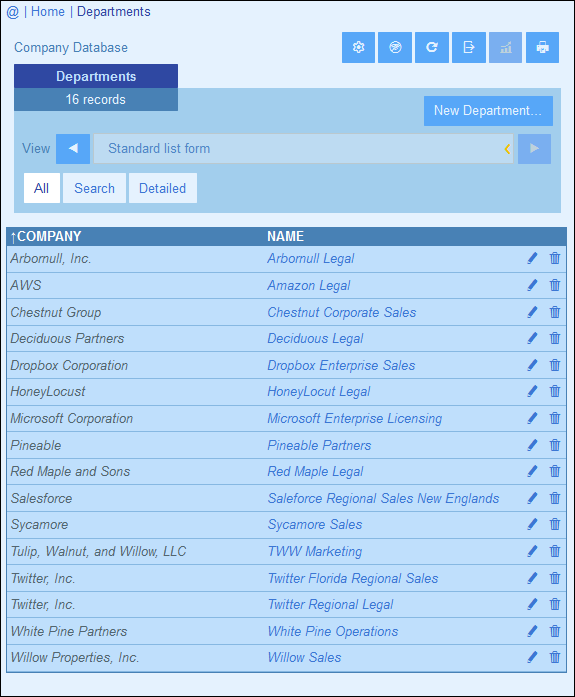Go to previous view with left arrow
This screenshot has height=697, width=575.
73,148
